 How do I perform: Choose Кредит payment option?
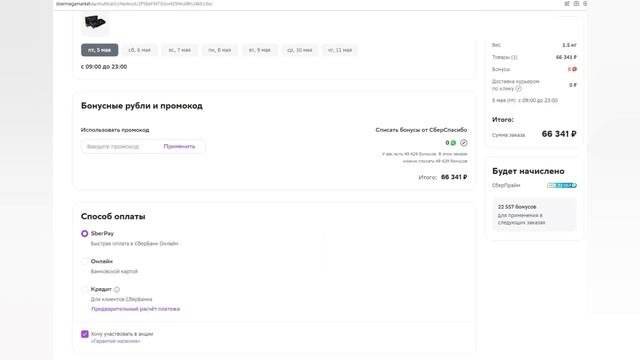click(x=84, y=289)
